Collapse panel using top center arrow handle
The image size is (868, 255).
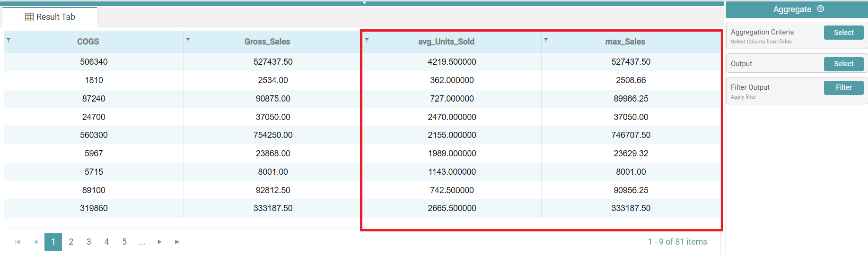[x=364, y=3]
